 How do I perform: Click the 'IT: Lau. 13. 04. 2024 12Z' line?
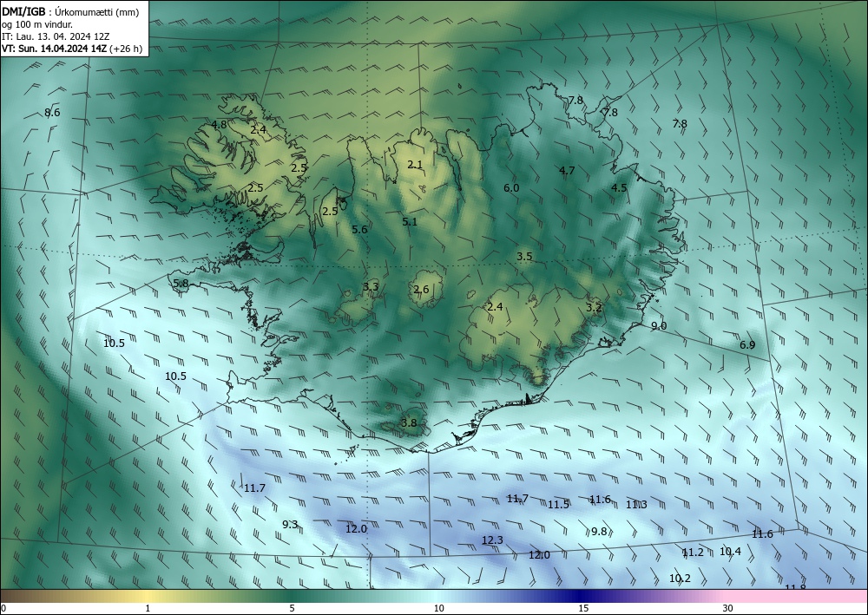click(x=56, y=36)
